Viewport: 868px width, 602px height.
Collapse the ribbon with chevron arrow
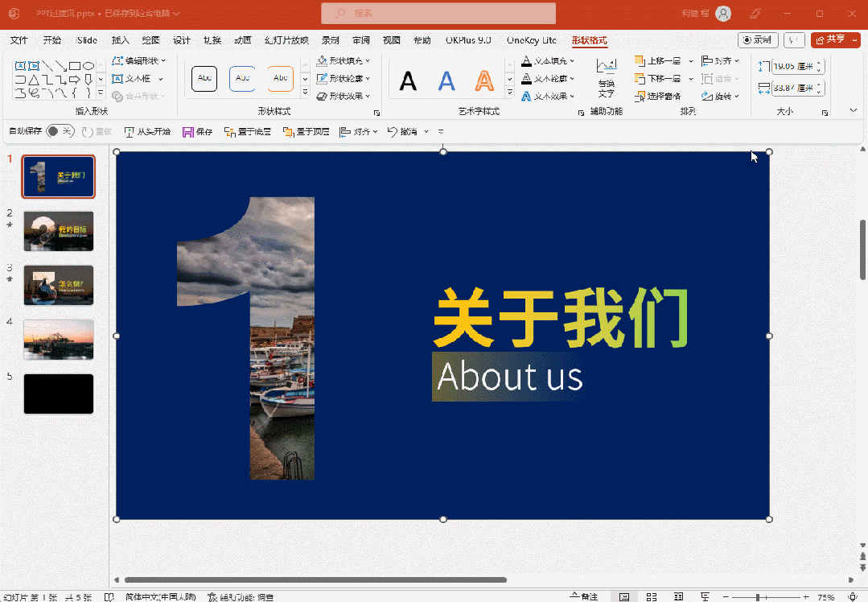point(853,111)
